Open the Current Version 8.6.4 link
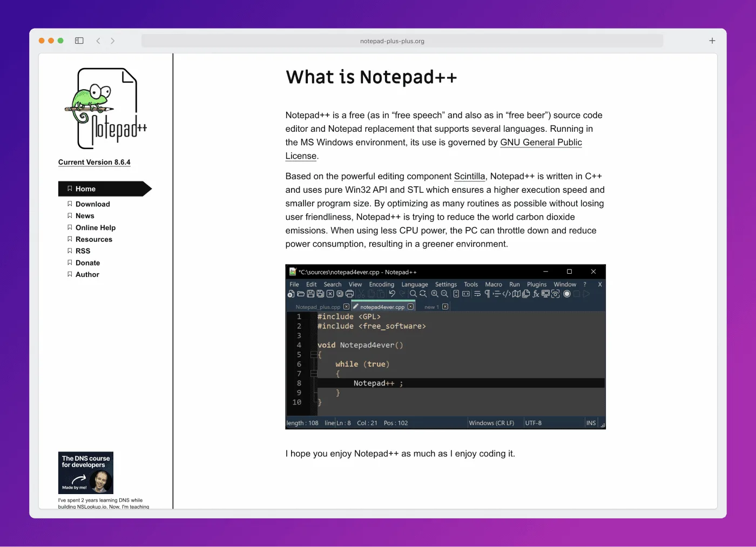The height and width of the screenshot is (547, 756). (x=94, y=162)
